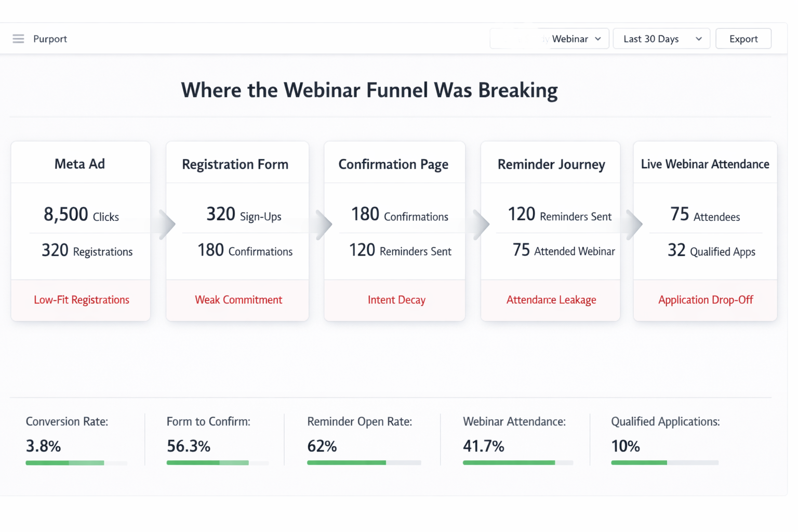Viewport: 798px width, 532px height.
Task: Click the Purport brand name
Action: coord(50,39)
